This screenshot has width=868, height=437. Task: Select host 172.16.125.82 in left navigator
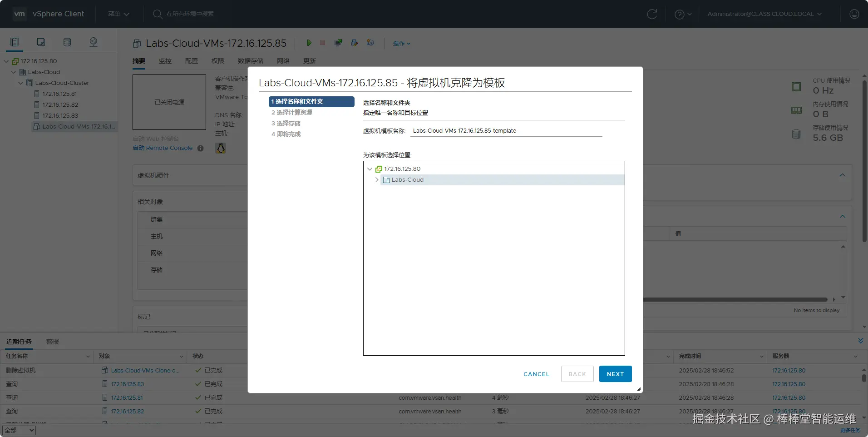click(x=60, y=105)
